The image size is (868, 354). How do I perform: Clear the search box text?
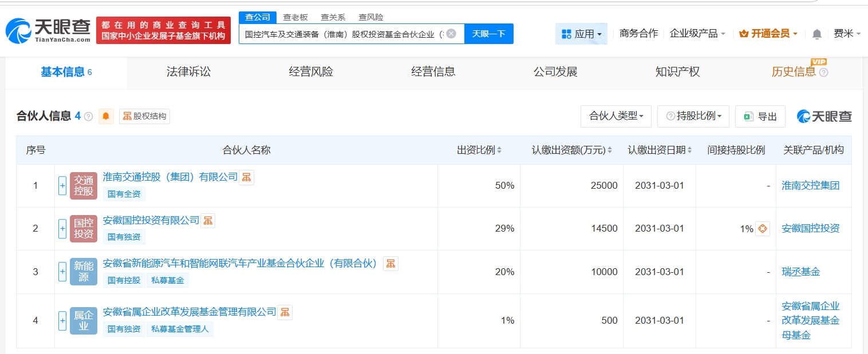coord(451,34)
